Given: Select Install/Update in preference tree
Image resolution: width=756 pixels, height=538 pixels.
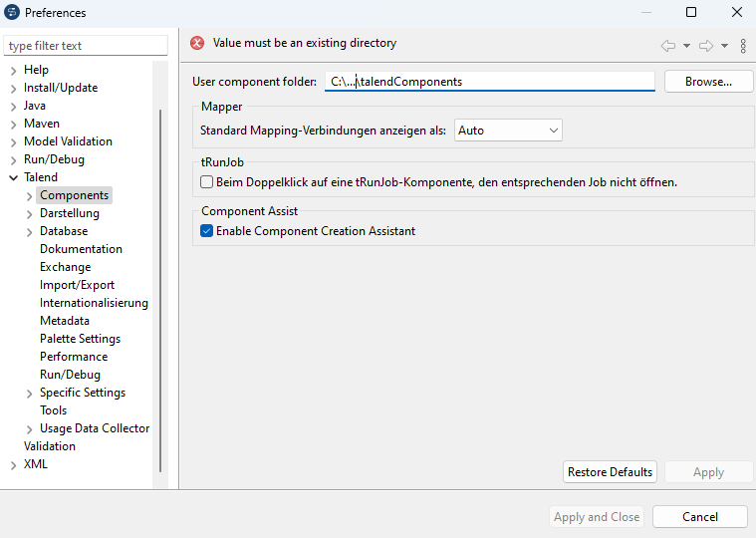Looking at the screenshot, I should pos(61,88).
